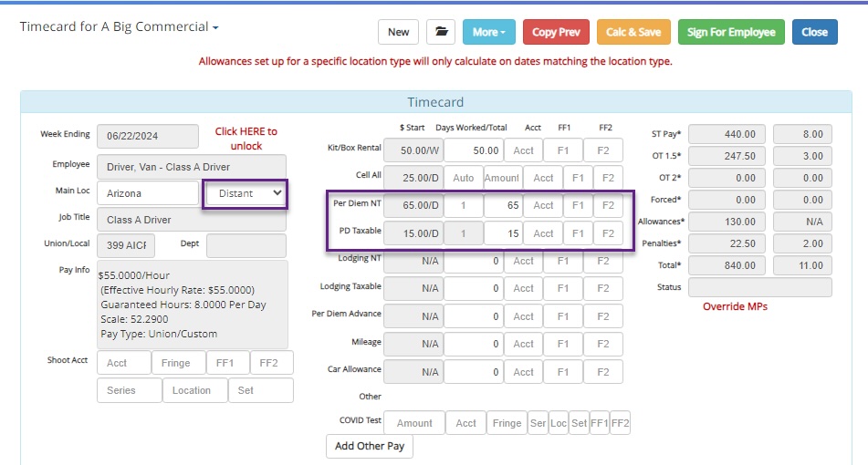Click the Set field under Shoot Acct
Image resolution: width=868 pixels, height=465 pixels.
(261, 390)
